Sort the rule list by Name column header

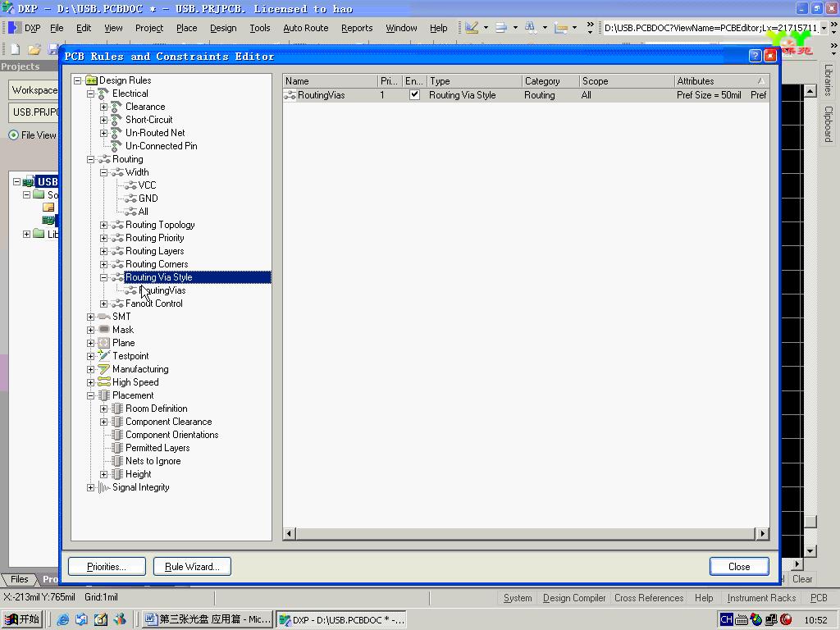coord(330,81)
